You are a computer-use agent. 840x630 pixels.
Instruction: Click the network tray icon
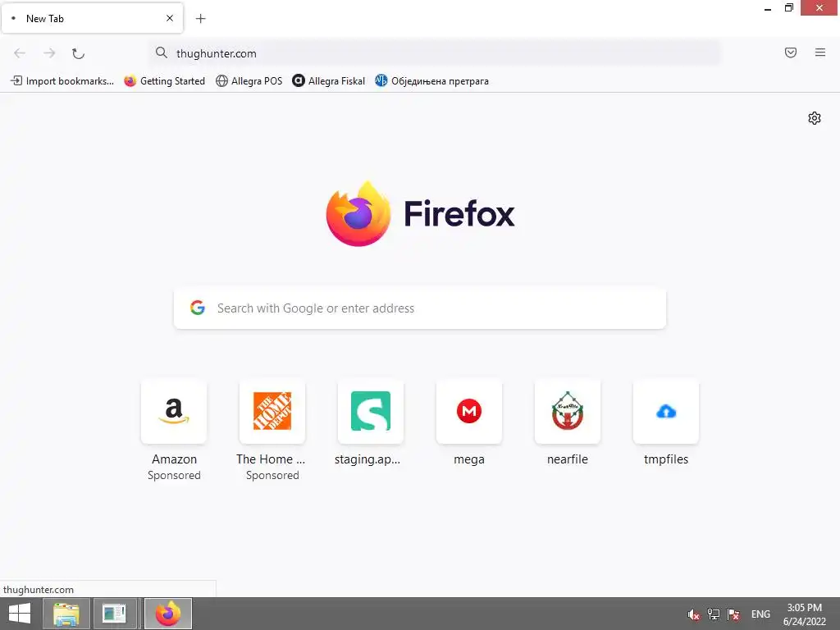tap(714, 614)
